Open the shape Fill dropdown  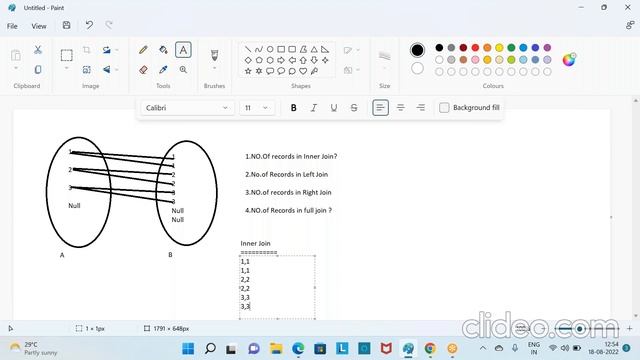pos(351,70)
